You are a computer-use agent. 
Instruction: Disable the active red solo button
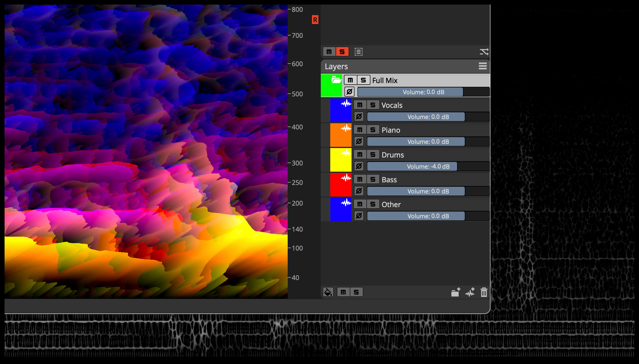(342, 52)
